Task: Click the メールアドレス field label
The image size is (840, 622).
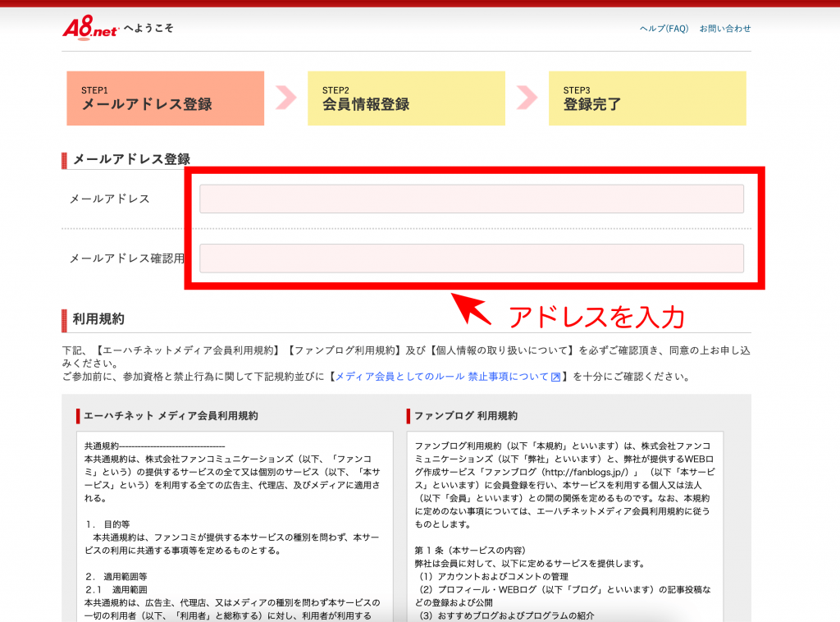Action: [x=109, y=199]
